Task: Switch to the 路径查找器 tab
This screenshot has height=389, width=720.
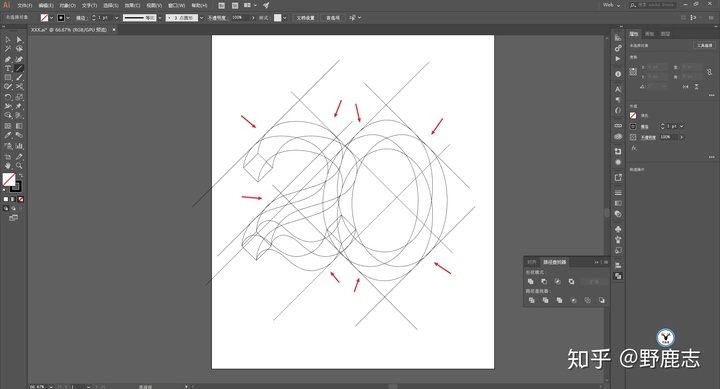Action: pyautogui.click(x=554, y=262)
